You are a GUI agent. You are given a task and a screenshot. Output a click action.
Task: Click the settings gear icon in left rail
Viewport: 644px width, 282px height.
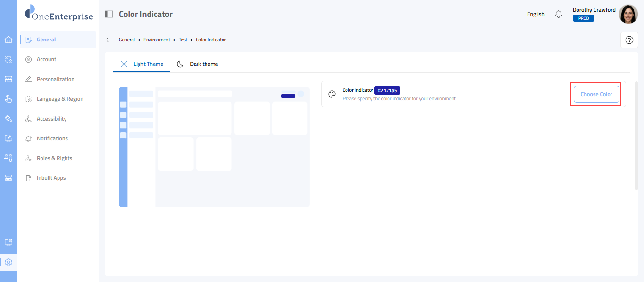coord(8,262)
